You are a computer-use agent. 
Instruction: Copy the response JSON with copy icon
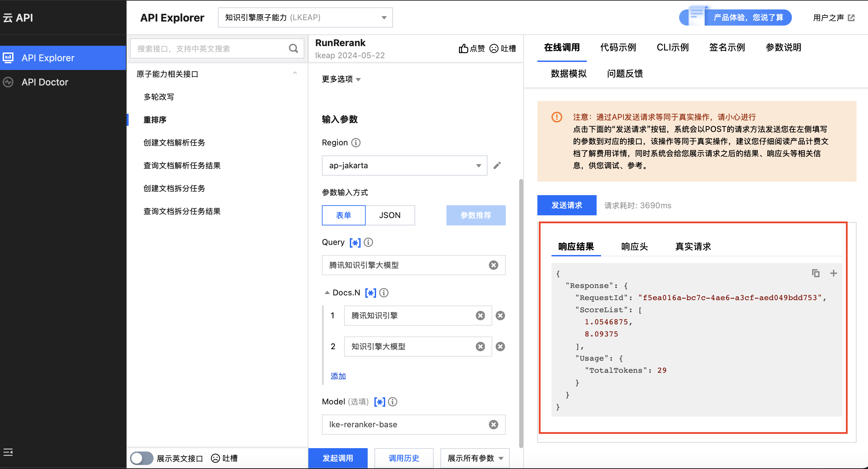click(815, 274)
